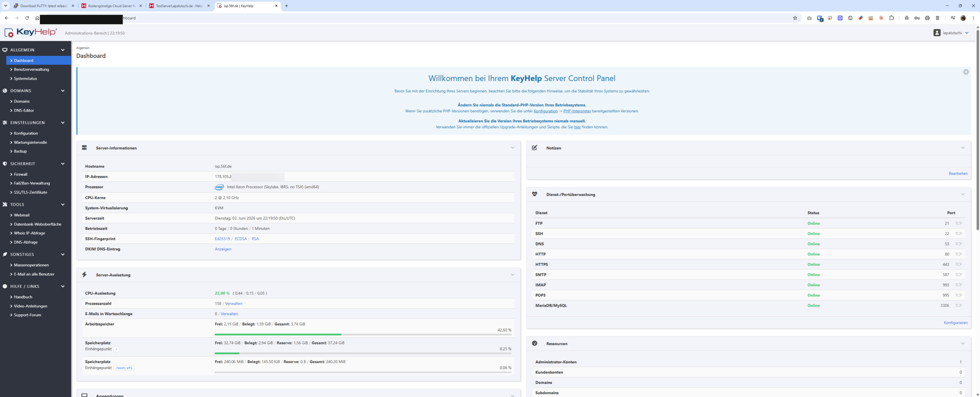Image resolution: width=980 pixels, height=397 pixels.
Task: Show the DKIM DNS entry via Anzeigen
Action: 223,249
